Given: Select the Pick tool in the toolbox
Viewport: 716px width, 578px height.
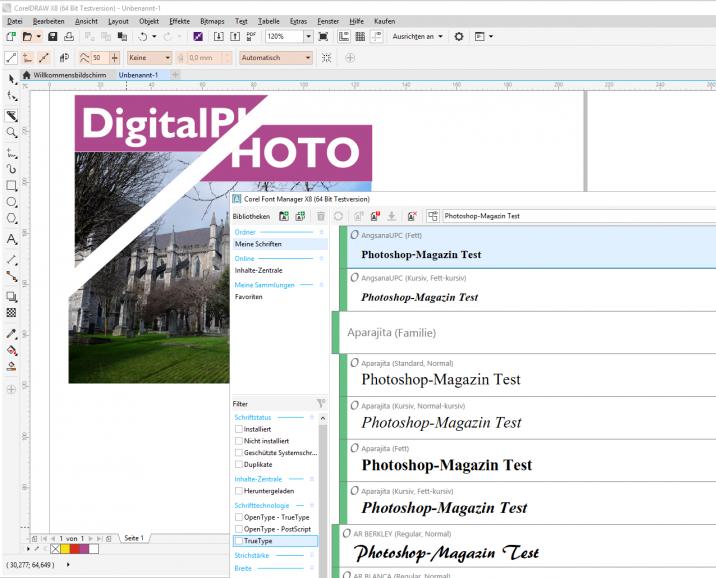Looking at the screenshot, I should tap(11, 79).
